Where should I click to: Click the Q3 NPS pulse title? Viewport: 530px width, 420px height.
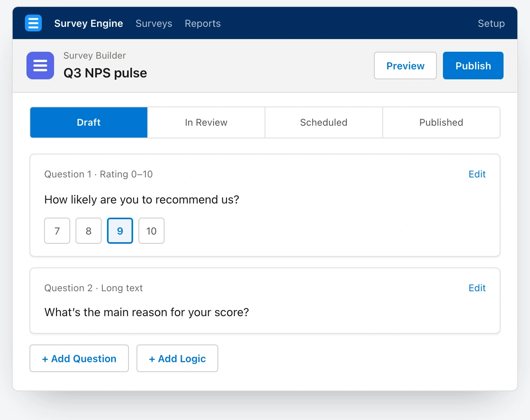[105, 73]
